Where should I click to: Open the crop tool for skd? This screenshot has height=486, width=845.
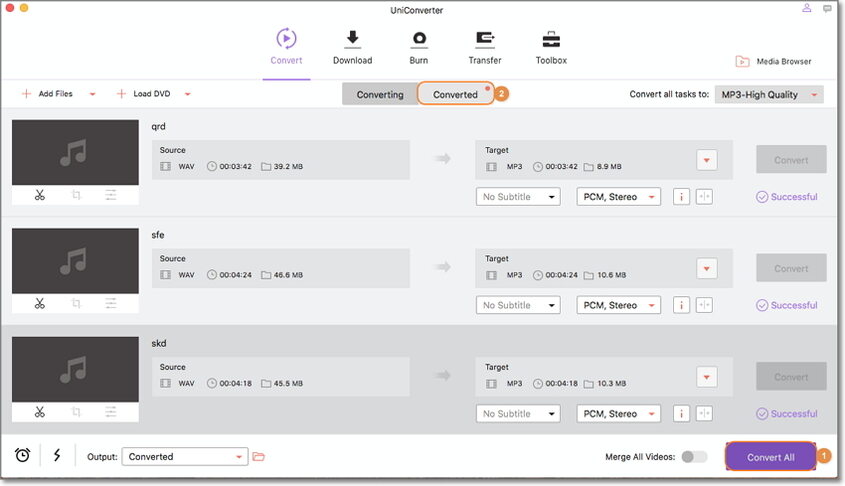pos(76,412)
